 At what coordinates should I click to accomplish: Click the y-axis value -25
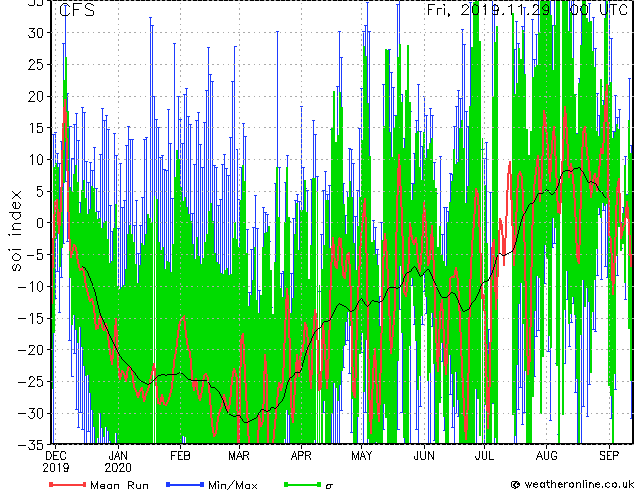(32, 382)
